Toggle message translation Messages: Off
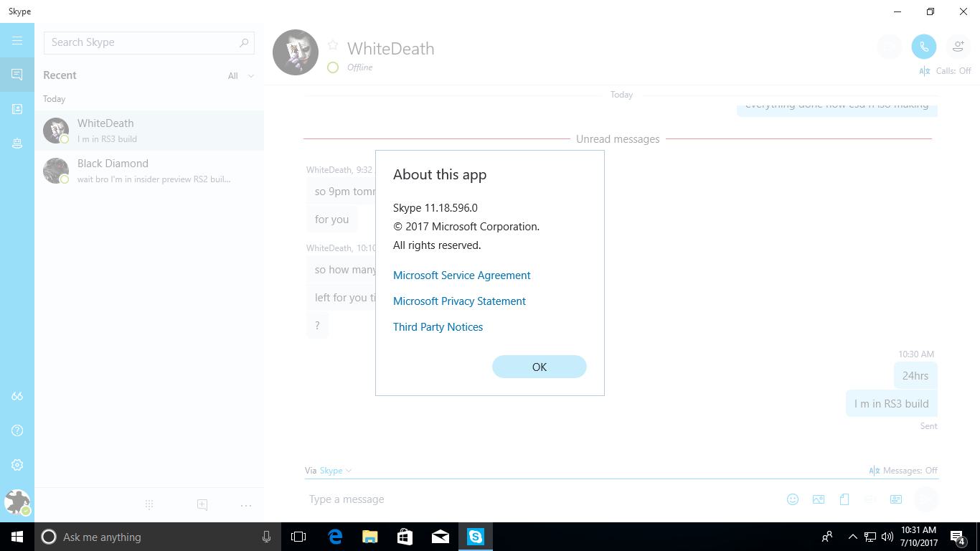This screenshot has width=980, height=551. click(903, 471)
